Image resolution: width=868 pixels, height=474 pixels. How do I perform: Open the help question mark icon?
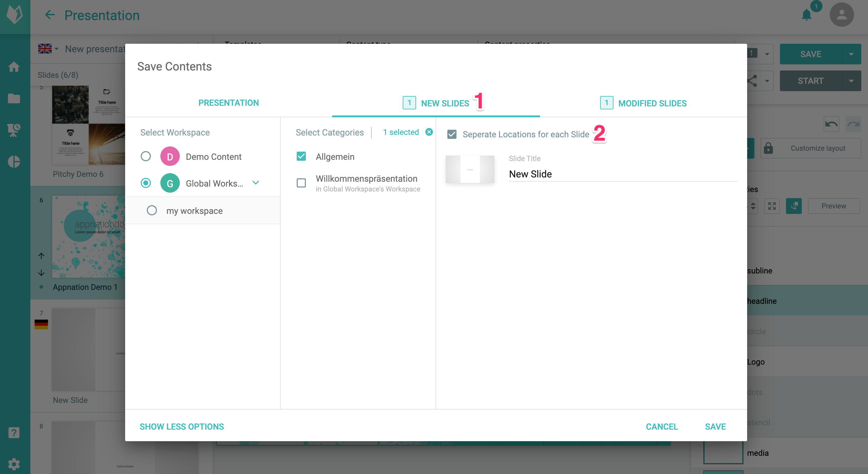14,433
